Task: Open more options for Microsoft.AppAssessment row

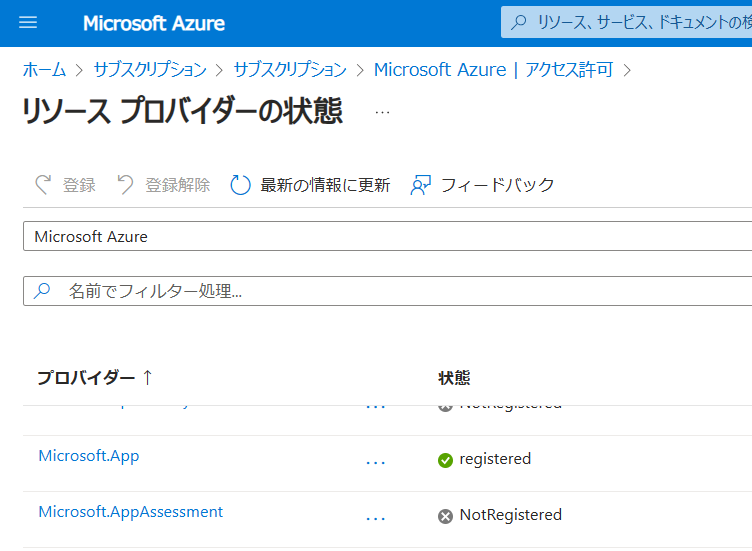Action: coord(375,518)
